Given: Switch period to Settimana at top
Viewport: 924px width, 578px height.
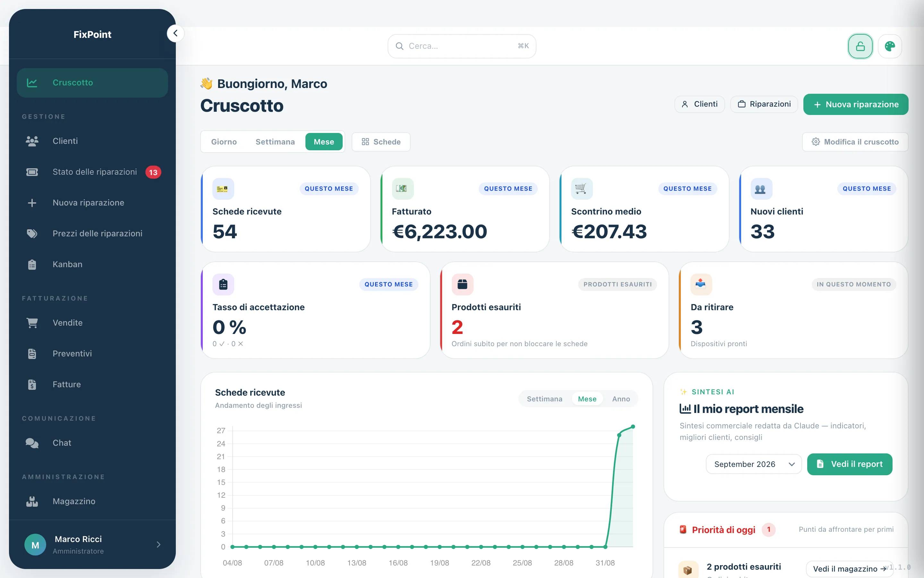Looking at the screenshot, I should (275, 142).
